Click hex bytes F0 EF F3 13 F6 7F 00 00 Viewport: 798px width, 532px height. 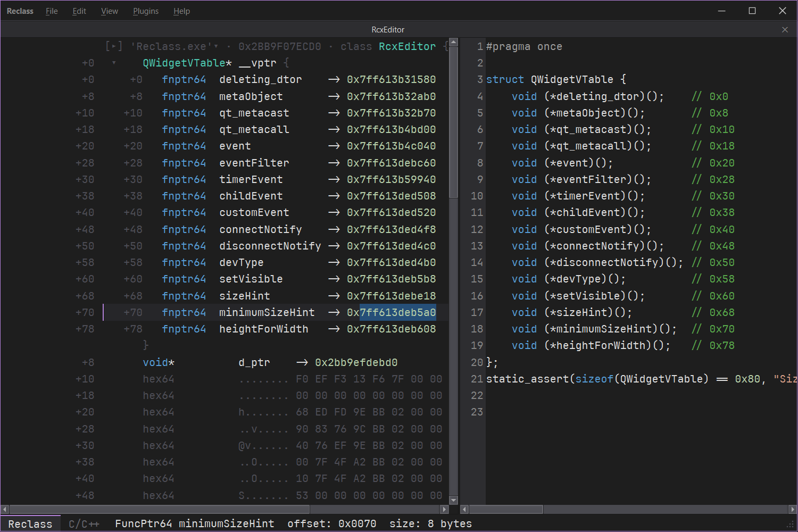[x=369, y=379]
